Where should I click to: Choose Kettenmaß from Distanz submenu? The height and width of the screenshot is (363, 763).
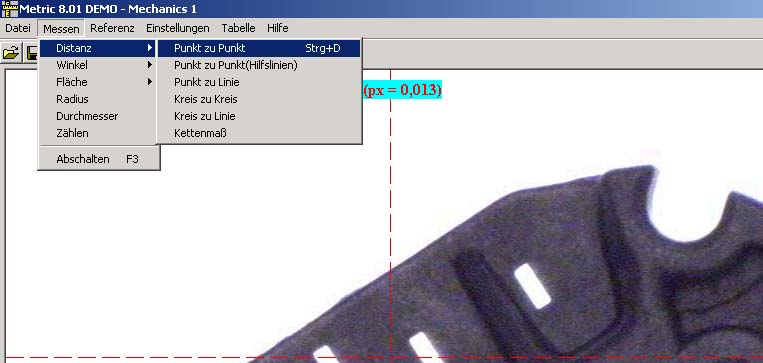(259, 133)
